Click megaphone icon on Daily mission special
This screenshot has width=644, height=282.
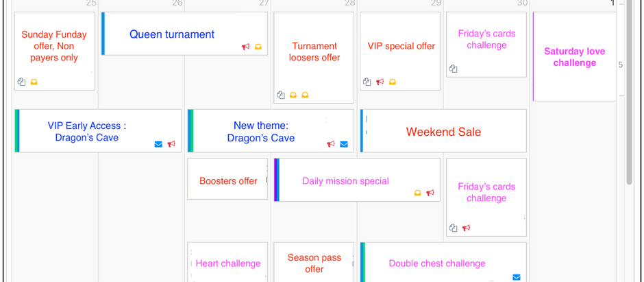coord(430,193)
